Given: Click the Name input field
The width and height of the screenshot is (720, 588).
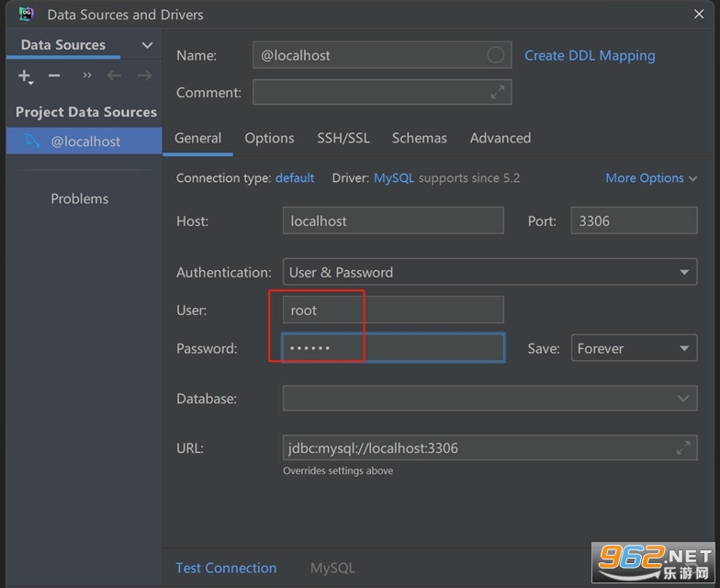Looking at the screenshot, I should point(382,55).
